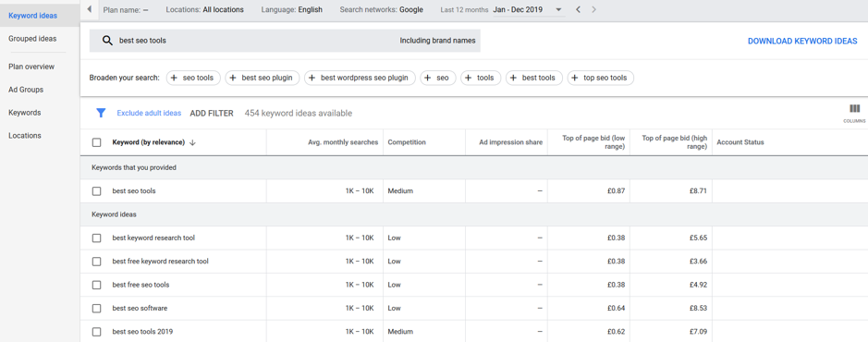Click the 'Keyword ideas' section row
The image size is (868, 342).
474,214
